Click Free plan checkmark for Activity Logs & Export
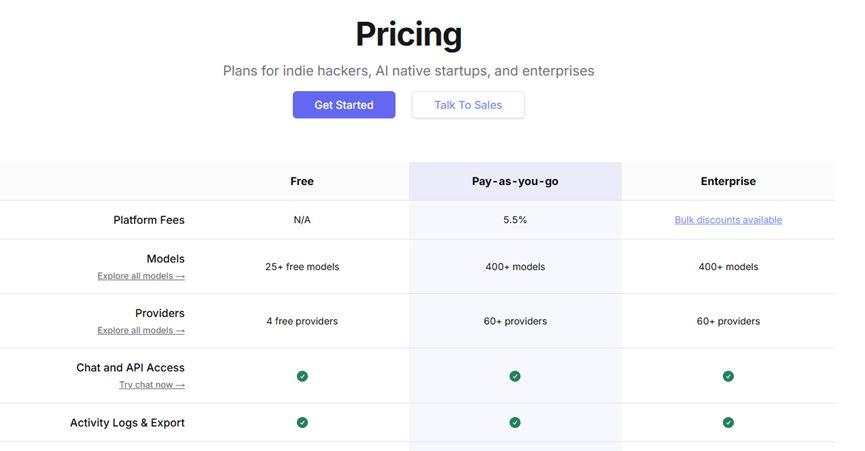865x451 pixels. [302, 422]
